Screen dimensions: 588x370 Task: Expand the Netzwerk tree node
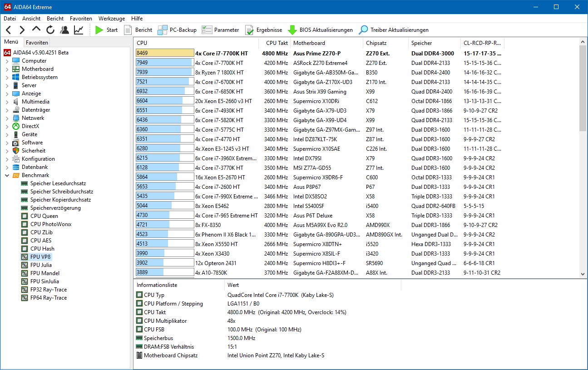pos(7,118)
